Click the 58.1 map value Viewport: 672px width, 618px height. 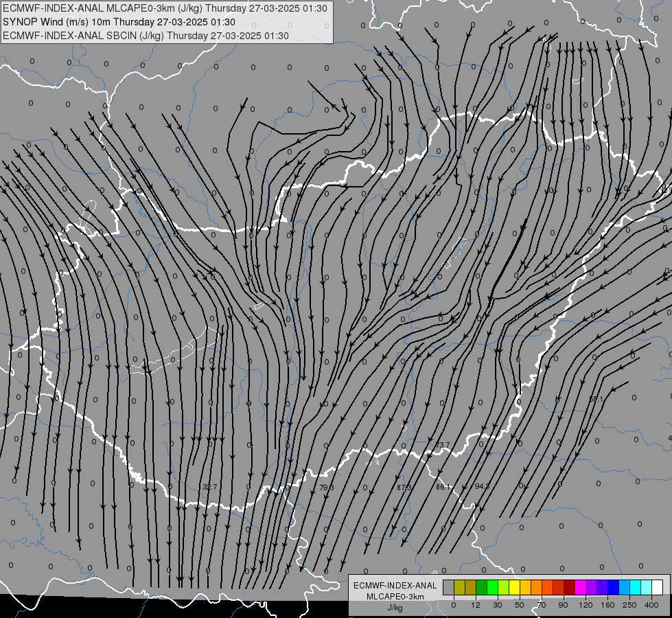(x=596, y=399)
